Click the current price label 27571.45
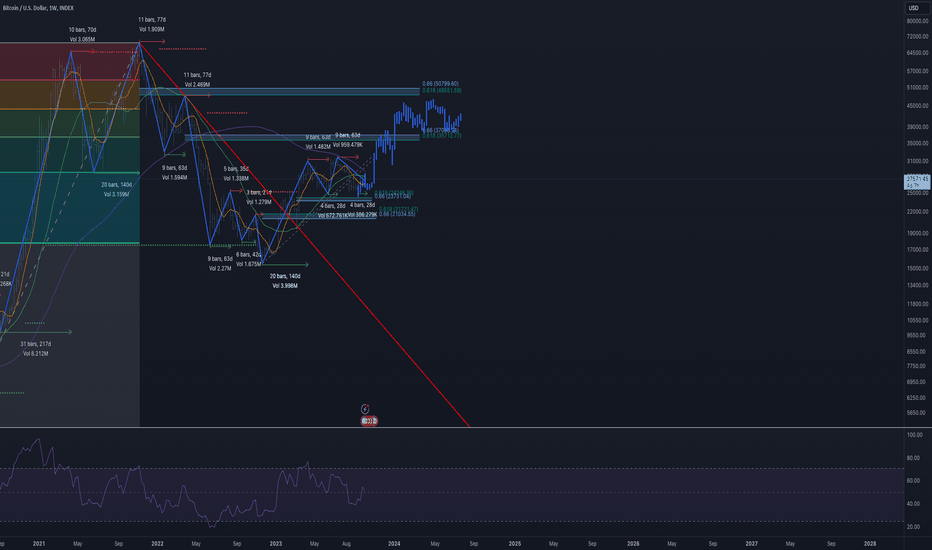The width and height of the screenshot is (932, 550). click(x=917, y=179)
